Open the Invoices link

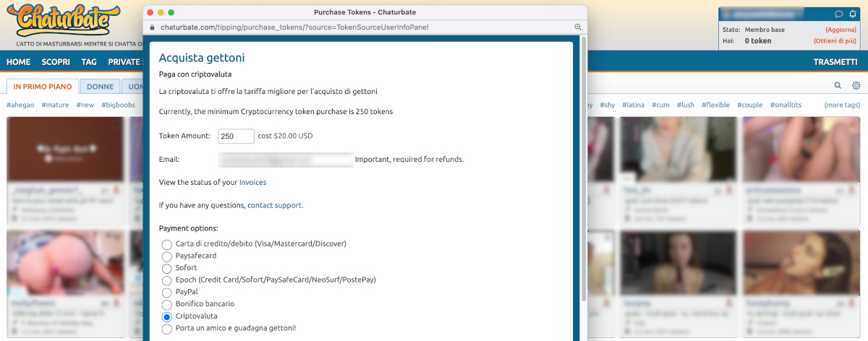point(252,183)
